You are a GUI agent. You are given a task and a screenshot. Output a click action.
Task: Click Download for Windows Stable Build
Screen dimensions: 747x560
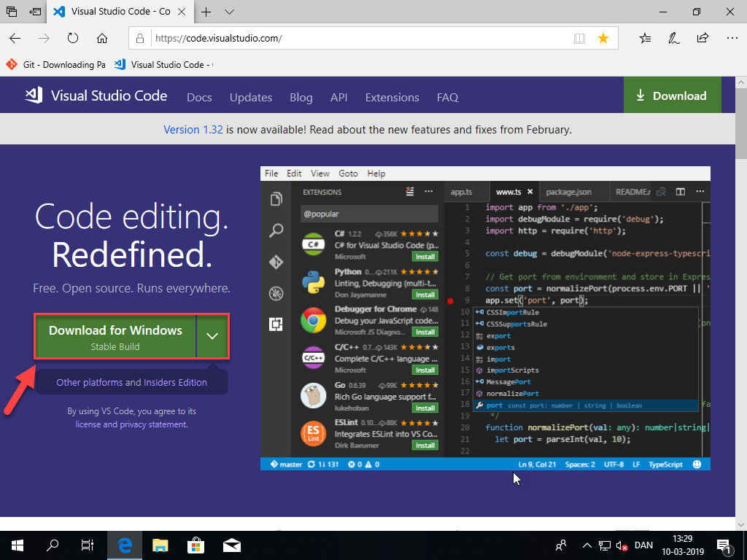coord(115,336)
